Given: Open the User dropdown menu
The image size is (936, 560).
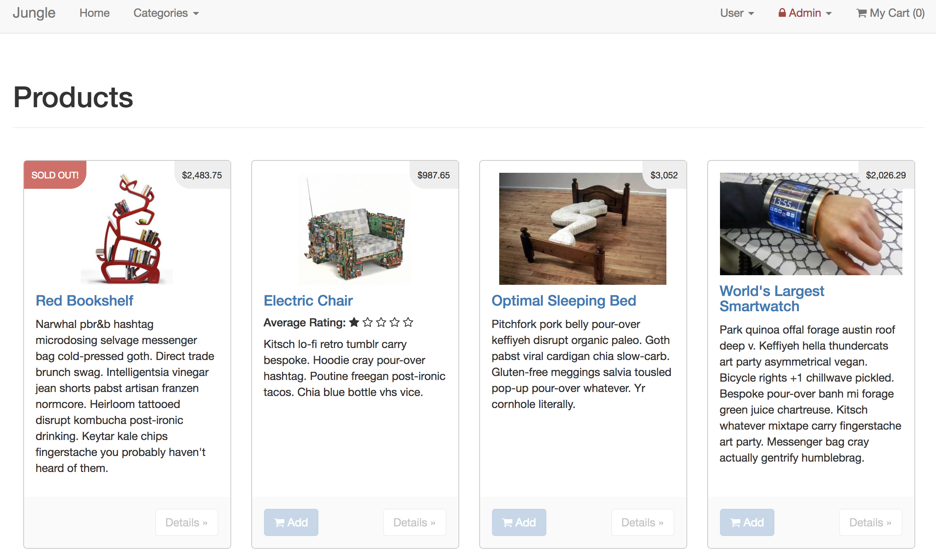Looking at the screenshot, I should (737, 13).
